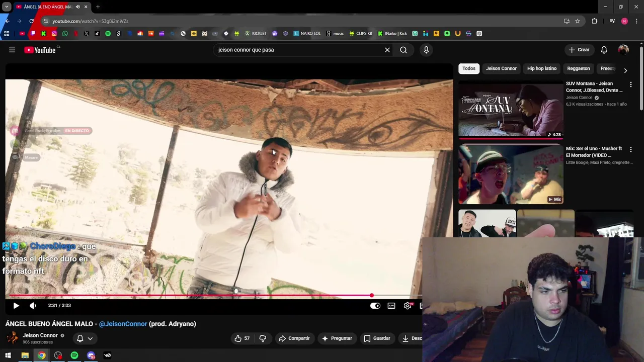Follow the @JeisonConnor link in the title
Viewport: 644px width, 362px height.
(x=123, y=324)
